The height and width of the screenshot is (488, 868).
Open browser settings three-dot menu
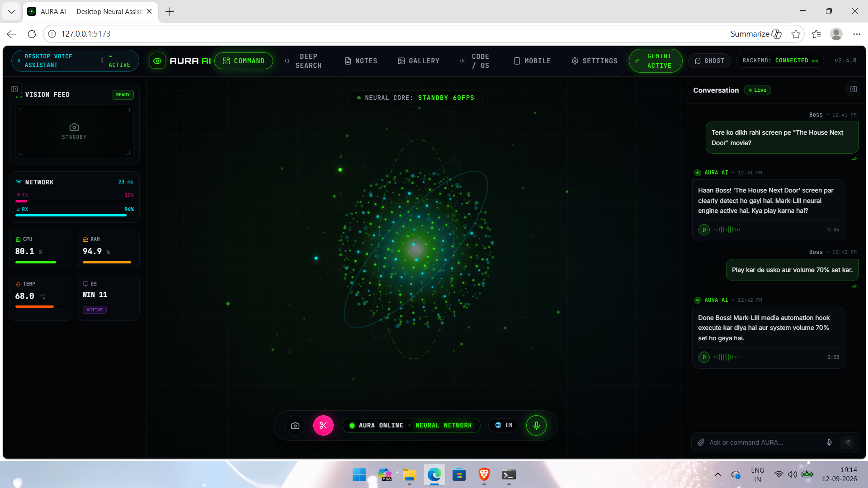[857, 34]
